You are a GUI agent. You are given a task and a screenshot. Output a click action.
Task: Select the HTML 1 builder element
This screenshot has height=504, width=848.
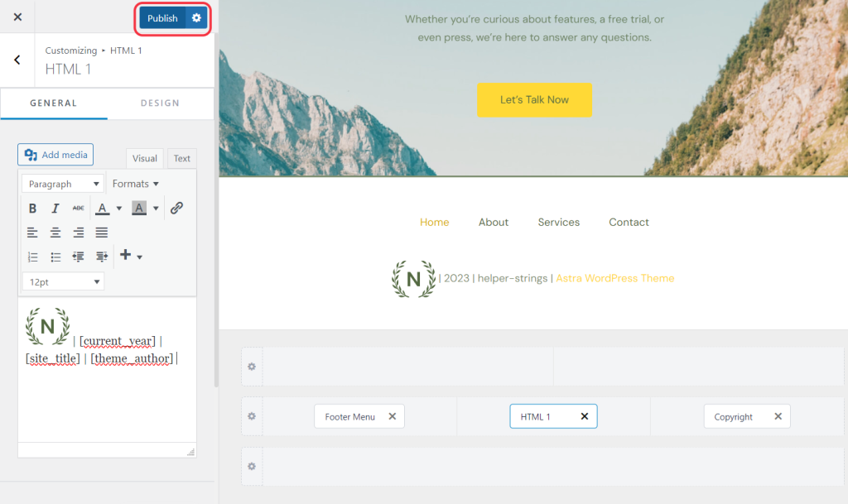[x=536, y=416]
